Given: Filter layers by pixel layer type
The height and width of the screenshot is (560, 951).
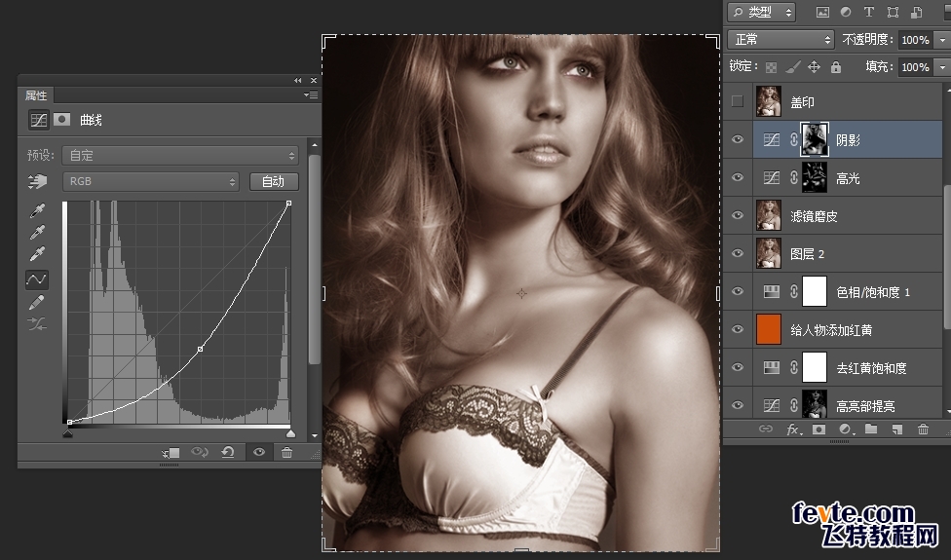Looking at the screenshot, I should tap(822, 12).
